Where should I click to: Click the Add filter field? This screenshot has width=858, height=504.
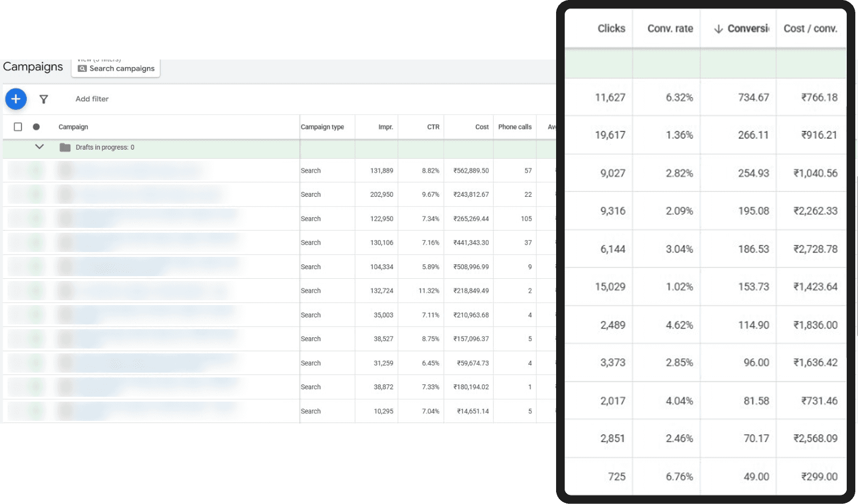pos(92,99)
